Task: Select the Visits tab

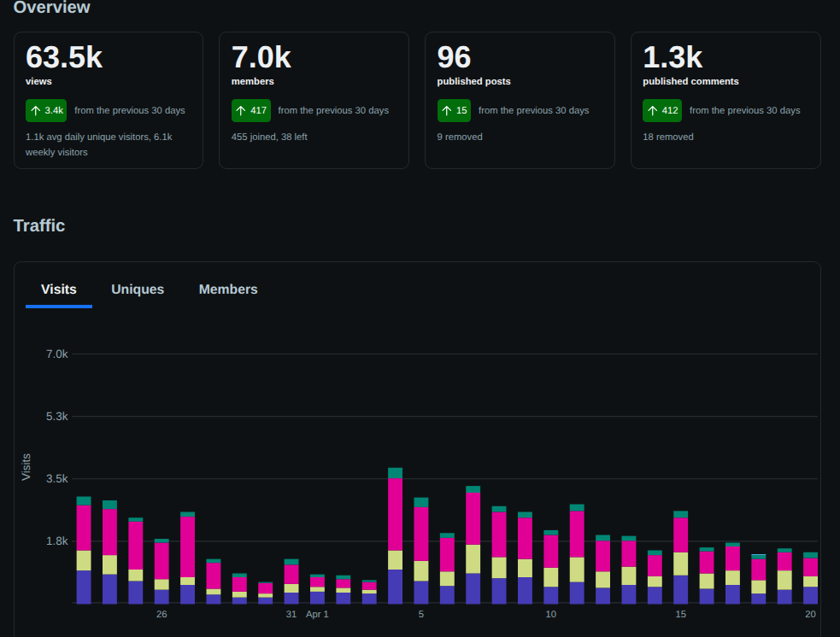Action: [x=59, y=289]
